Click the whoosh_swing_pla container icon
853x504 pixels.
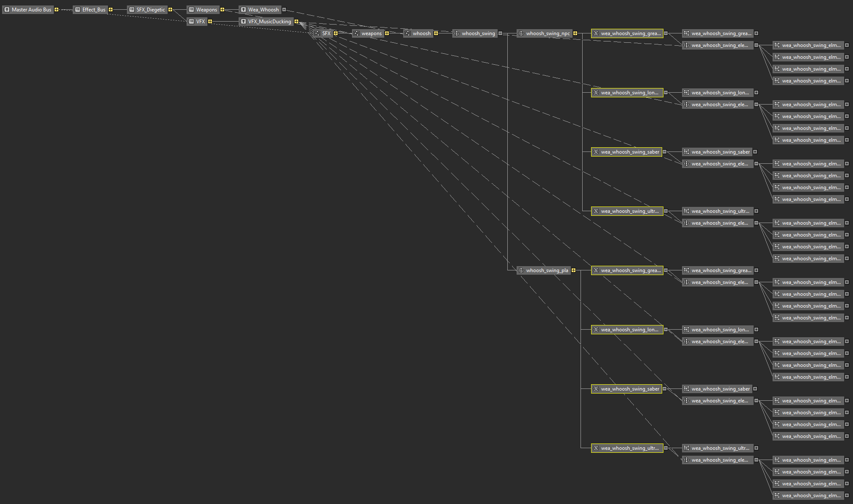pyautogui.click(x=521, y=270)
